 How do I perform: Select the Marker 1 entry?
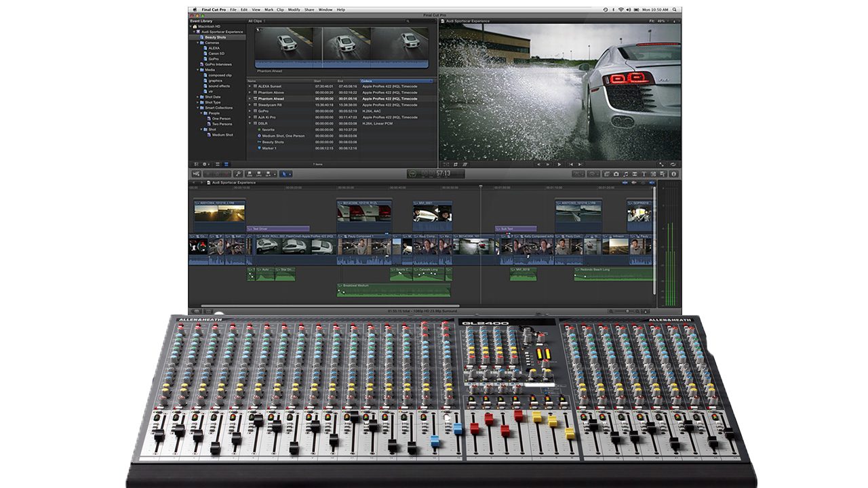pos(342,148)
